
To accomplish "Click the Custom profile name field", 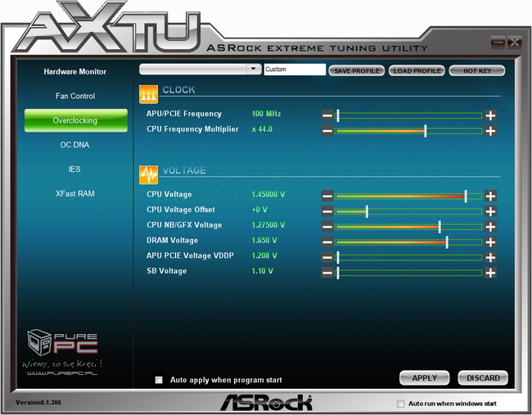I will [x=295, y=70].
